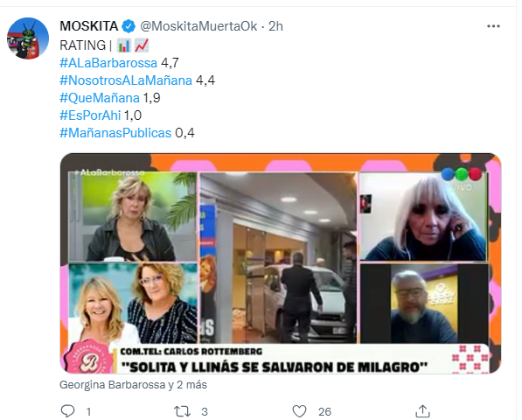Open the #EsPorAhi hashtag
Screen dimensions: 522x420
coord(90,115)
